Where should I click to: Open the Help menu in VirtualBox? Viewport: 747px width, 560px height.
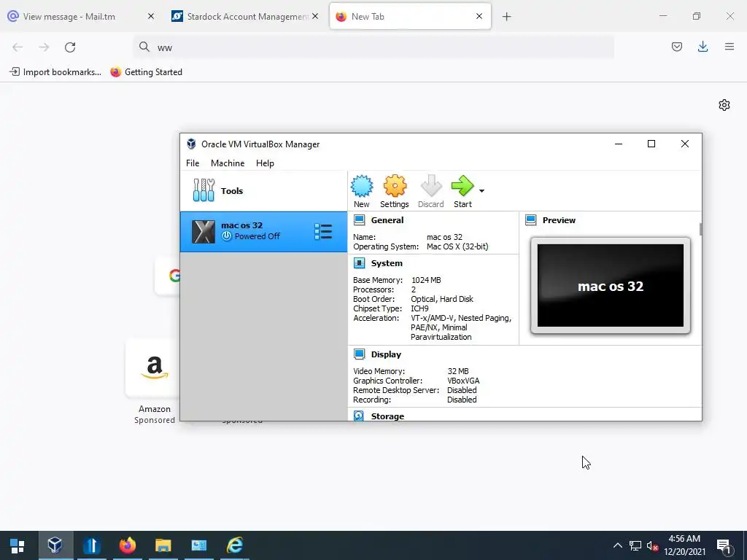point(265,163)
